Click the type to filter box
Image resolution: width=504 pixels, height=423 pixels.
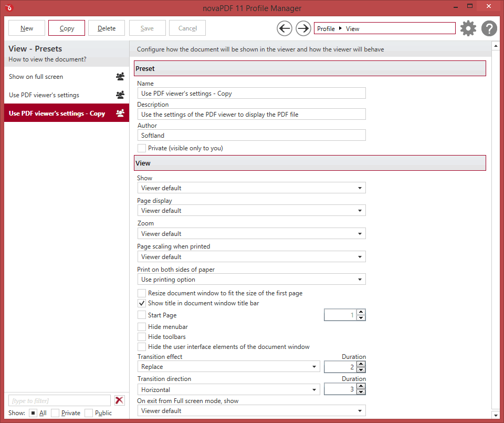coord(59,401)
